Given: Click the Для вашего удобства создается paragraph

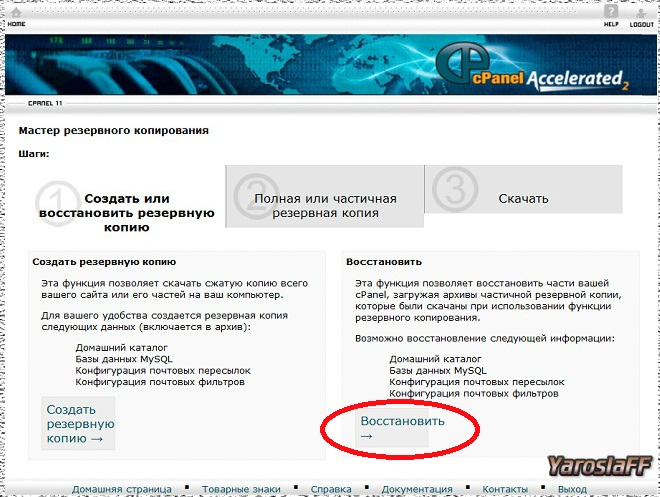Looking at the screenshot, I should click(x=165, y=321).
